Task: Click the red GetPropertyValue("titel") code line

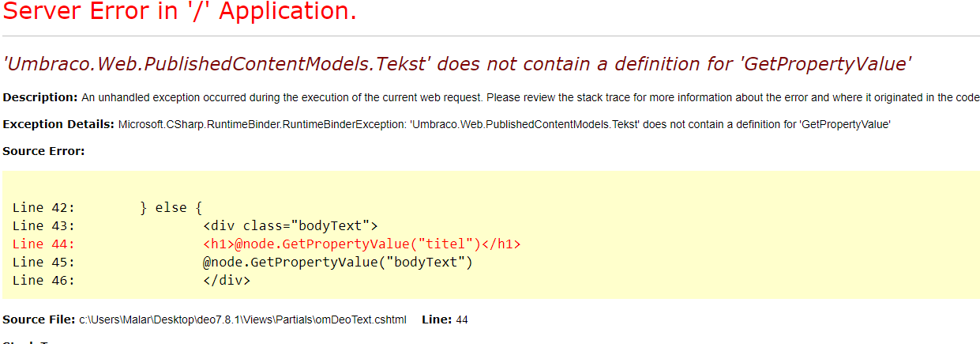Action: pos(362,244)
